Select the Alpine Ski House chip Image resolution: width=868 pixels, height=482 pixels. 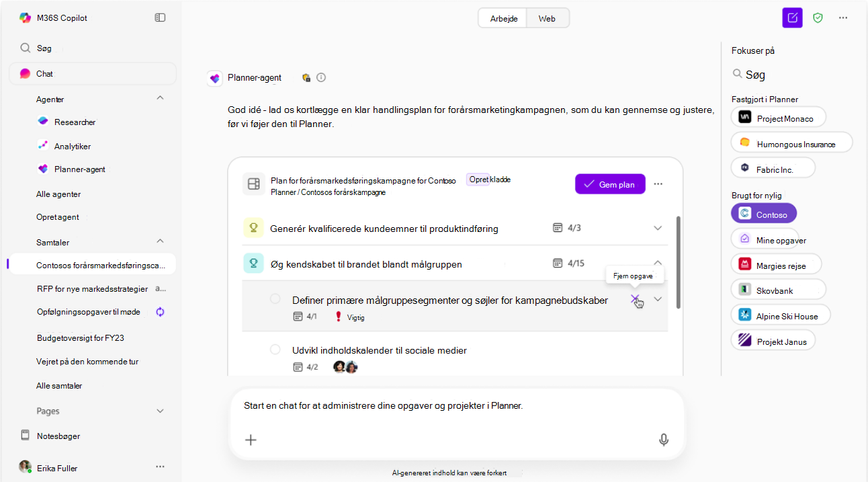tap(781, 315)
